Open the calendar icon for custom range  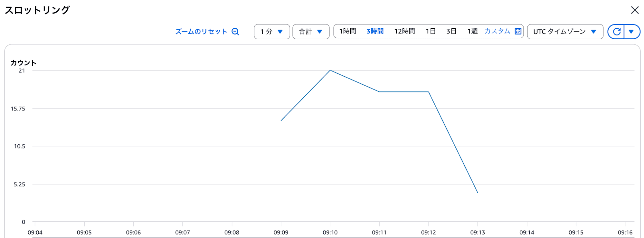tap(518, 31)
